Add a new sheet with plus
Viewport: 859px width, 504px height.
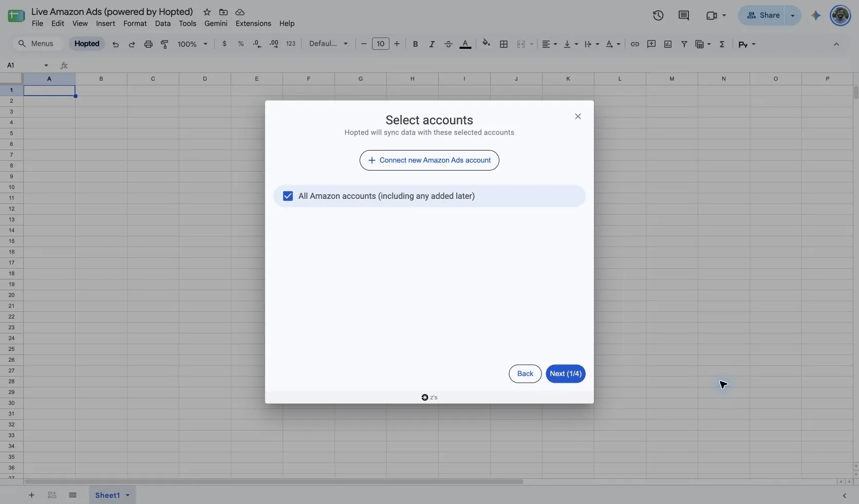pos(31,495)
